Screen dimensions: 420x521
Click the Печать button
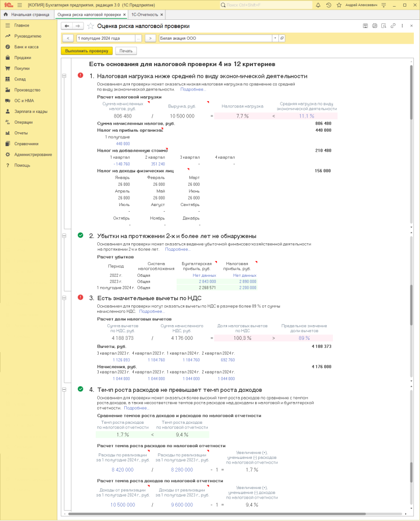(126, 51)
